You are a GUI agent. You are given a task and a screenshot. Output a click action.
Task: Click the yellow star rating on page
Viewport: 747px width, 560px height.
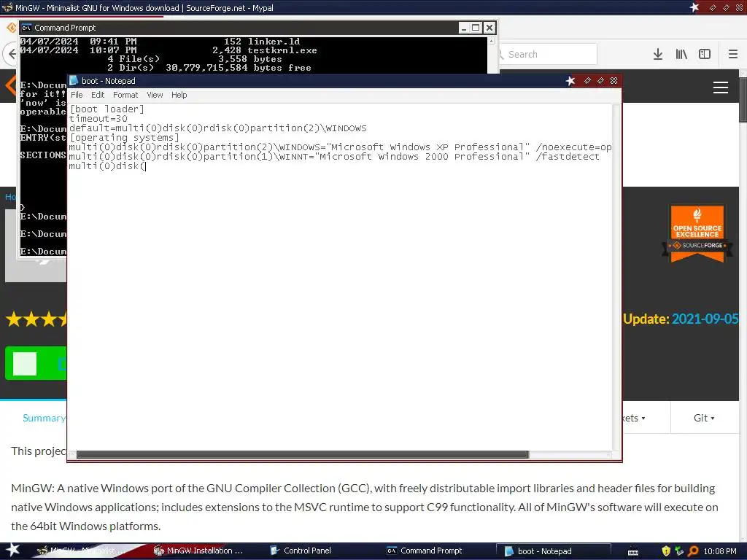[36, 319]
